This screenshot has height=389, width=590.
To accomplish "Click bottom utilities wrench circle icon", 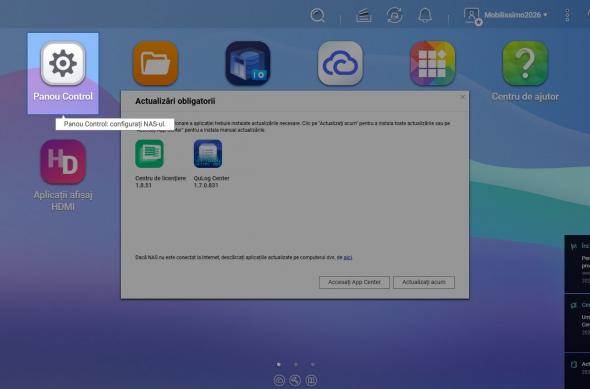I will [x=295, y=380].
